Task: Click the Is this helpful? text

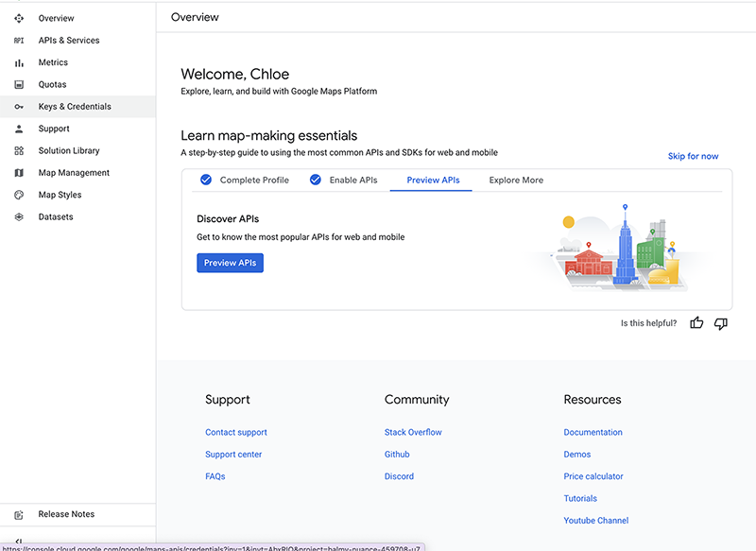Action: (x=648, y=323)
